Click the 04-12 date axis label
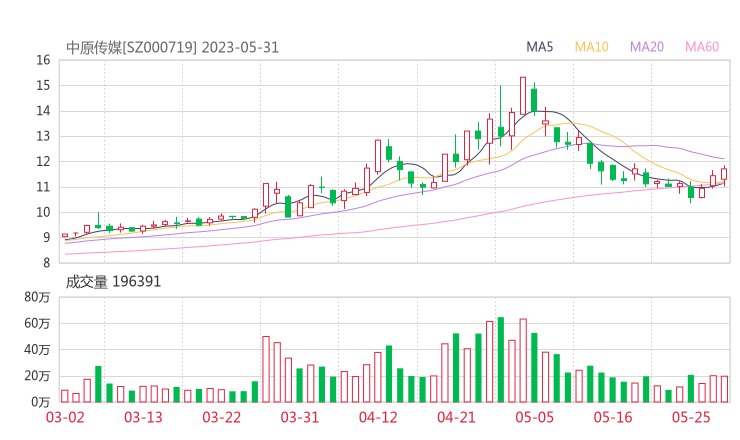 click(x=378, y=417)
